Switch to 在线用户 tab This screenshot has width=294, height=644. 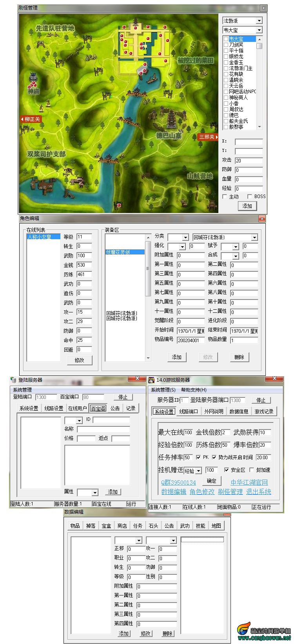point(77,408)
